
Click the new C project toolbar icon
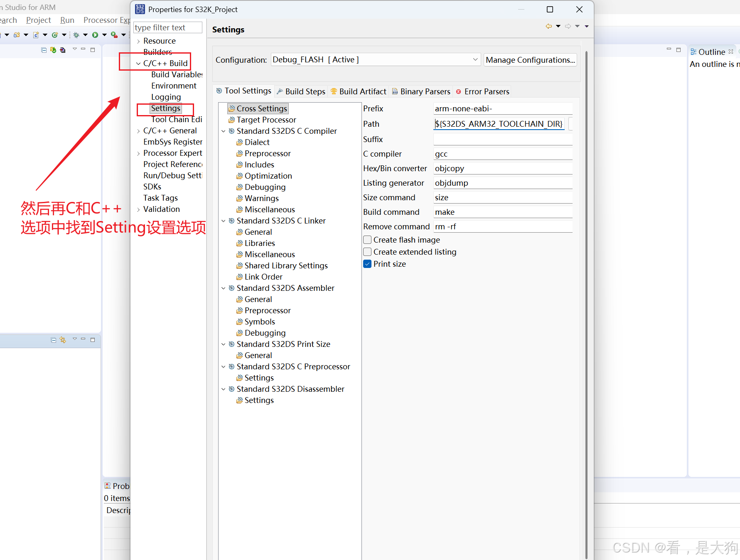tap(17, 35)
